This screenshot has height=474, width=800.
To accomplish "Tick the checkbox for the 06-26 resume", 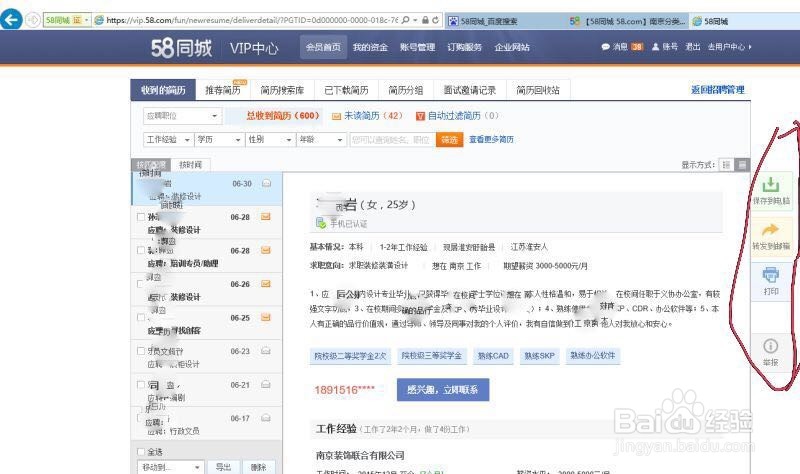I will (x=141, y=284).
